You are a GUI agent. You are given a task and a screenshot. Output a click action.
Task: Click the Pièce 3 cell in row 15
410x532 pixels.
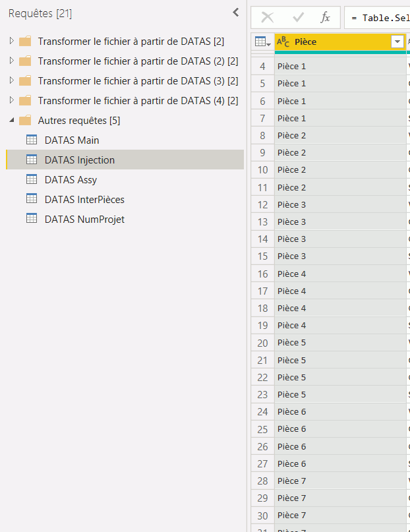tap(340, 256)
